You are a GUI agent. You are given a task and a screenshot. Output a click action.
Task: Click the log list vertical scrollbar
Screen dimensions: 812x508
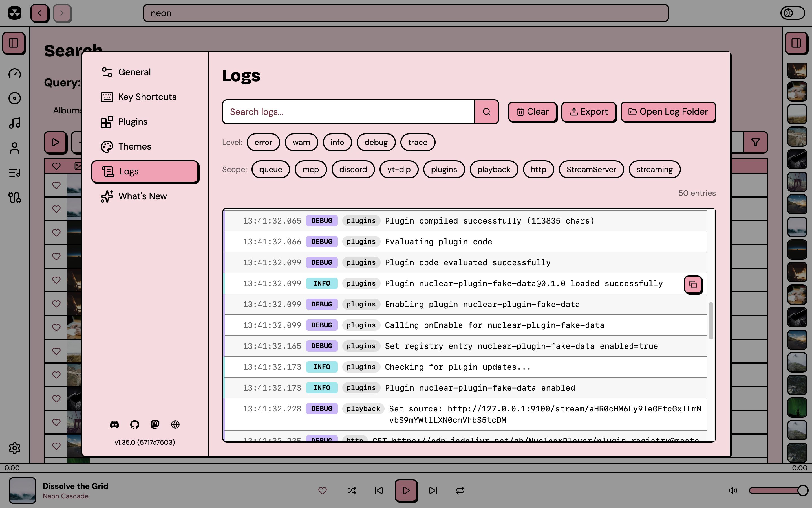click(x=711, y=320)
